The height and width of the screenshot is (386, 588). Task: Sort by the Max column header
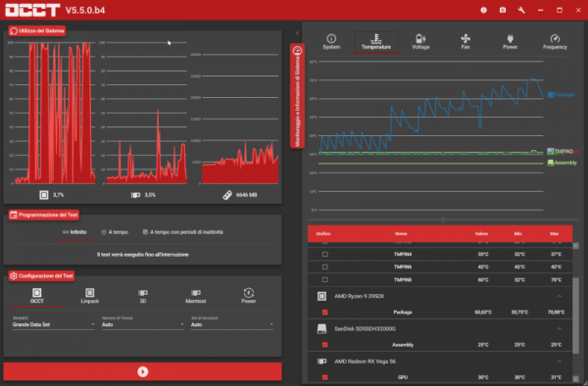click(x=555, y=233)
